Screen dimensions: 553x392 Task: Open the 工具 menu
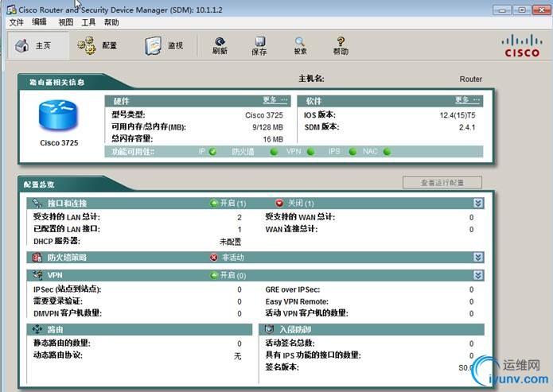(88, 22)
